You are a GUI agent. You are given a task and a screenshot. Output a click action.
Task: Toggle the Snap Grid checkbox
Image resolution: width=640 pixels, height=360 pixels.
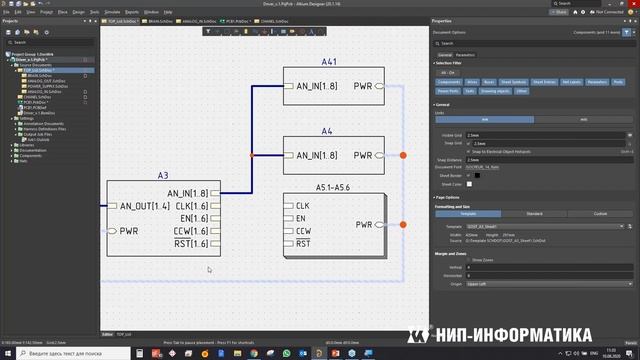pos(468,144)
